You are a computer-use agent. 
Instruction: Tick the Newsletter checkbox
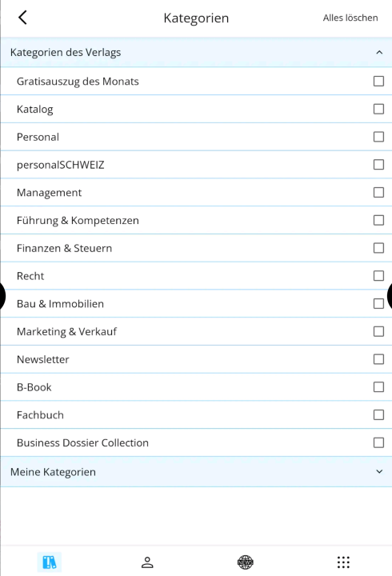378,359
